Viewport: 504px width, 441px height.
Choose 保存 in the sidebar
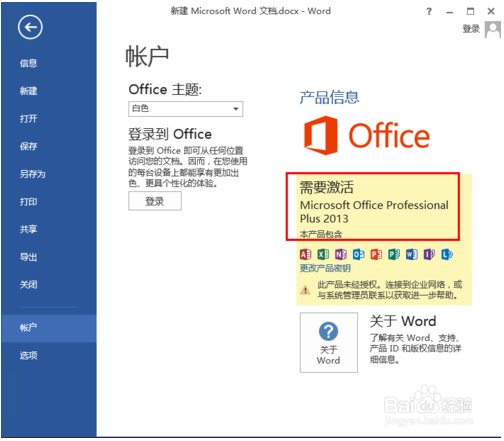pos(28,146)
